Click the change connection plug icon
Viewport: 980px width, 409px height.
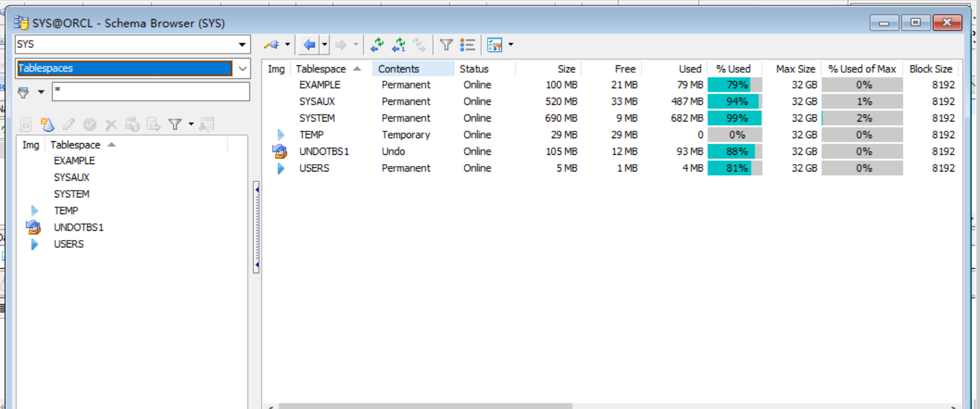[x=272, y=44]
